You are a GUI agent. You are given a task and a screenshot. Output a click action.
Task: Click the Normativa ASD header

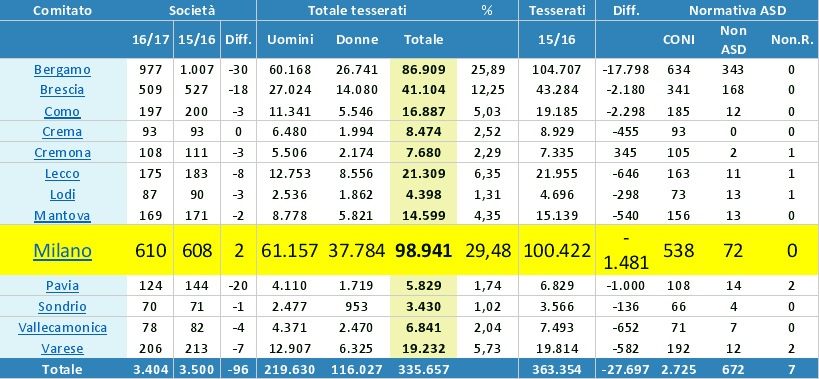(x=737, y=10)
